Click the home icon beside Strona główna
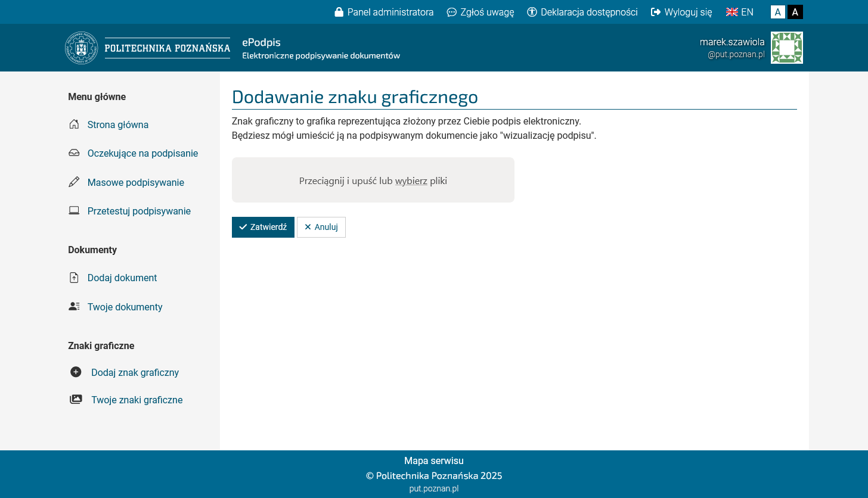 click(74, 125)
